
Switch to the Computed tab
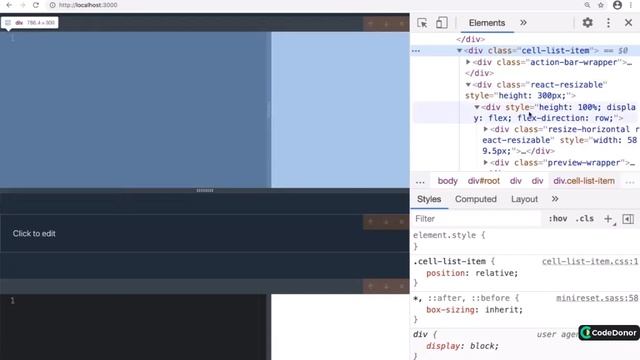[476, 199]
